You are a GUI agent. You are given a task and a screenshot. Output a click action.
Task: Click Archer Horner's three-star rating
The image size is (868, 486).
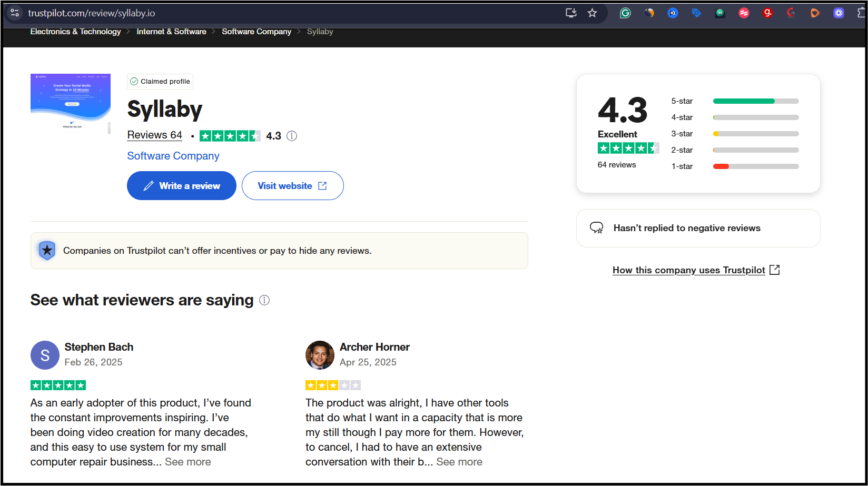coord(333,385)
